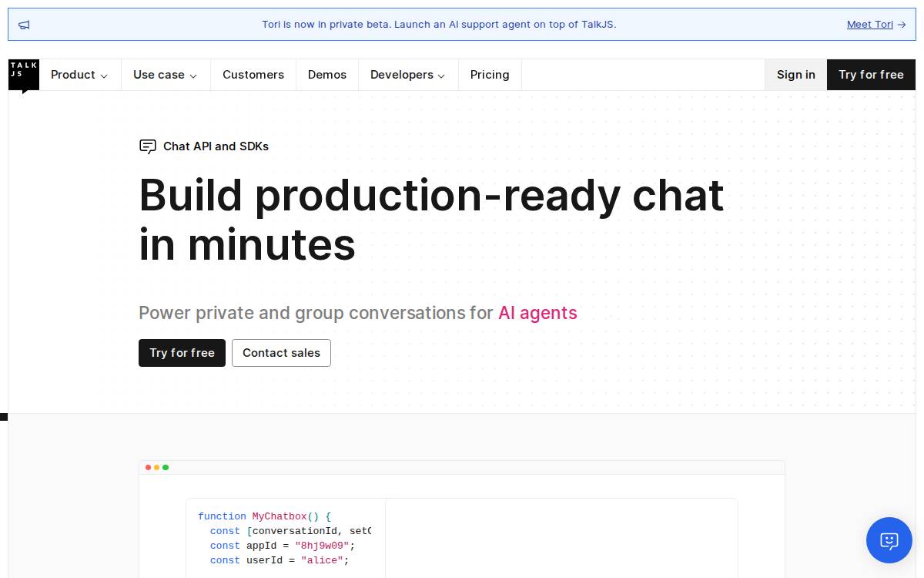Click the Chat API and SDKs label
Viewport: 924px width, 578px height.
[x=216, y=146]
